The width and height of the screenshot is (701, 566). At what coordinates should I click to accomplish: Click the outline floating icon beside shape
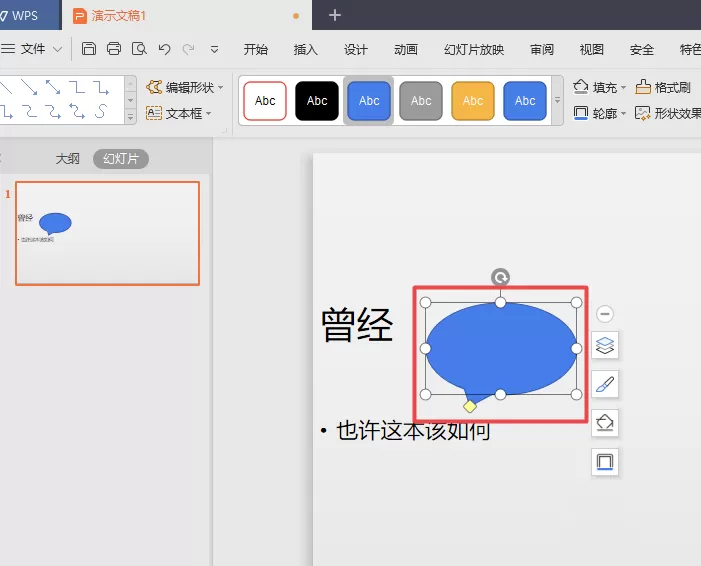(x=605, y=462)
